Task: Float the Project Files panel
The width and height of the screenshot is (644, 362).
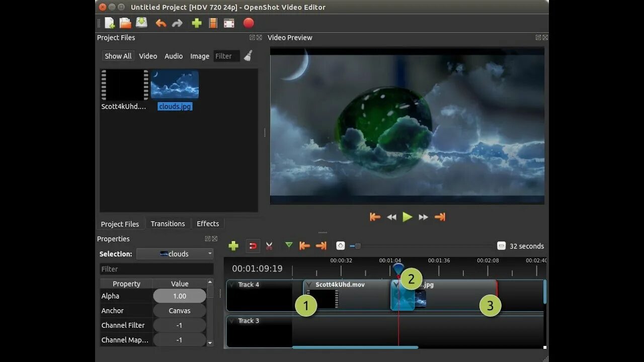Action: pyautogui.click(x=252, y=38)
